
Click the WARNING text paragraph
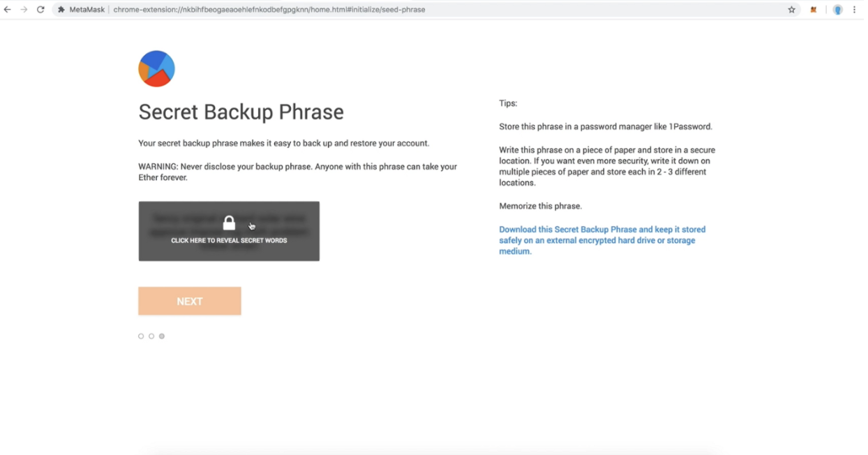298,172
